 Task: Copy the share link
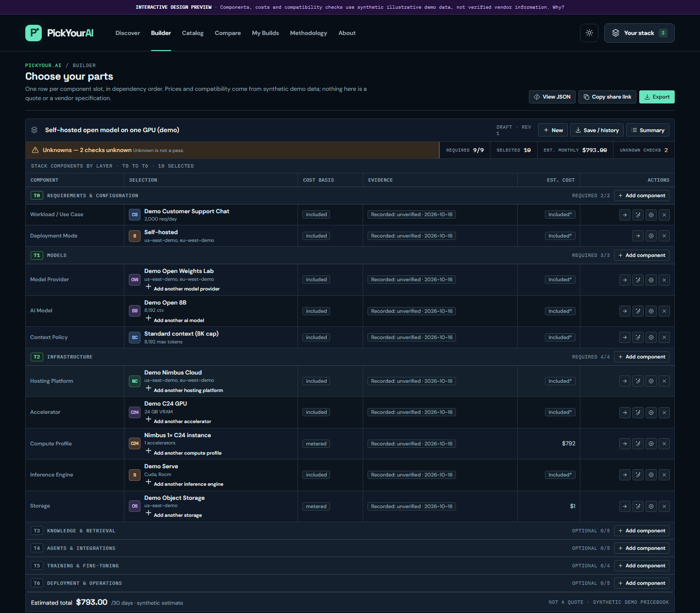[x=608, y=97]
